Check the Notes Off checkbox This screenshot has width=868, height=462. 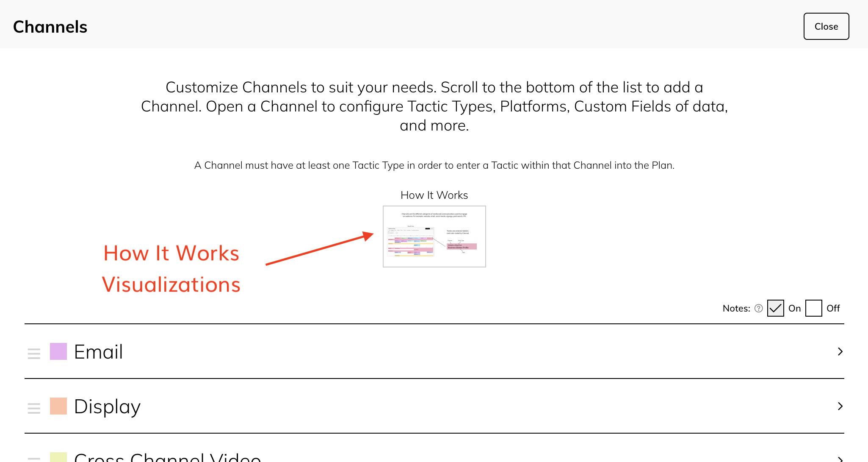813,308
